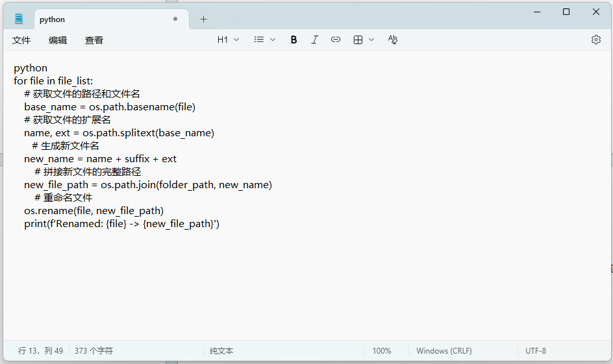613x364 pixels.
Task: Insert a table using table icon
Action: point(358,40)
